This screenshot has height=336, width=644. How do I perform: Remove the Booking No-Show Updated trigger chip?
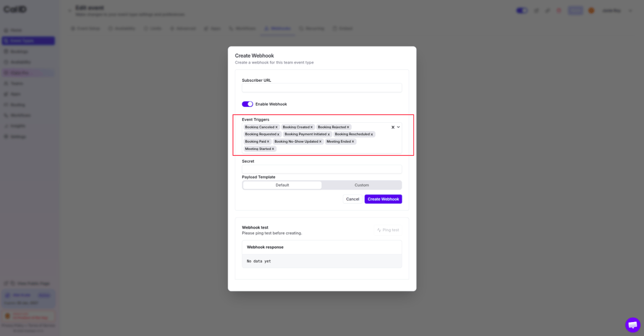pyautogui.click(x=321, y=141)
